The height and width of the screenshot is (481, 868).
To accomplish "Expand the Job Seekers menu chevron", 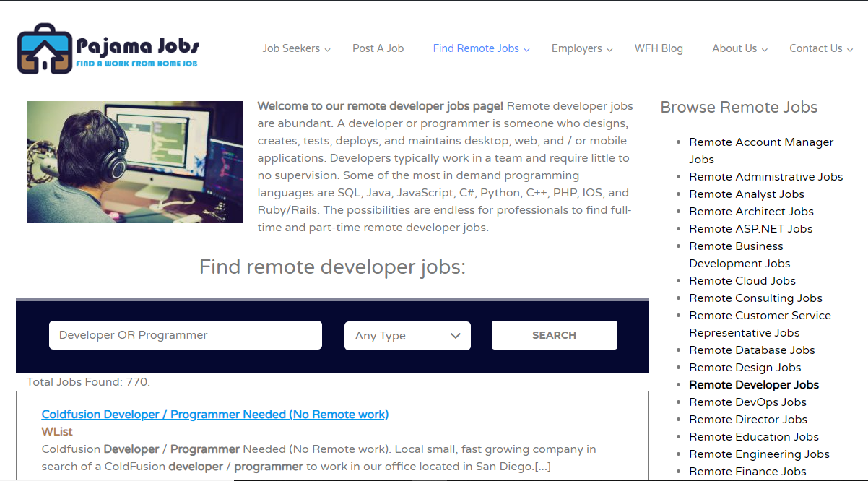I will pyautogui.click(x=328, y=50).
